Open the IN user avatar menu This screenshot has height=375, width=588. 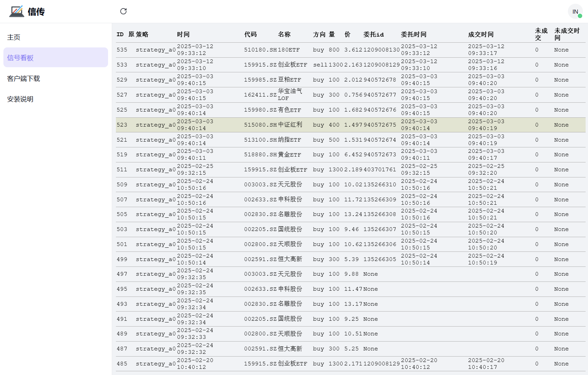coord(575,12)
